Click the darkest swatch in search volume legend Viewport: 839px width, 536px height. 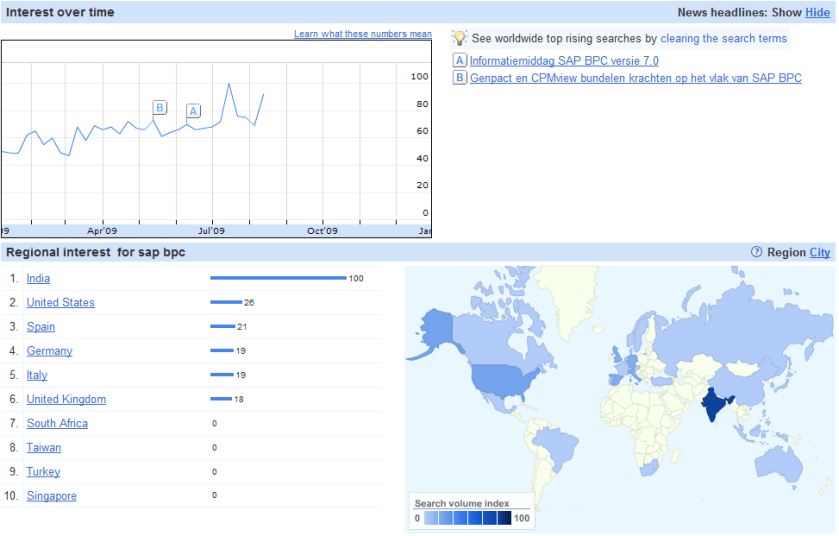(x=504, y=518)
